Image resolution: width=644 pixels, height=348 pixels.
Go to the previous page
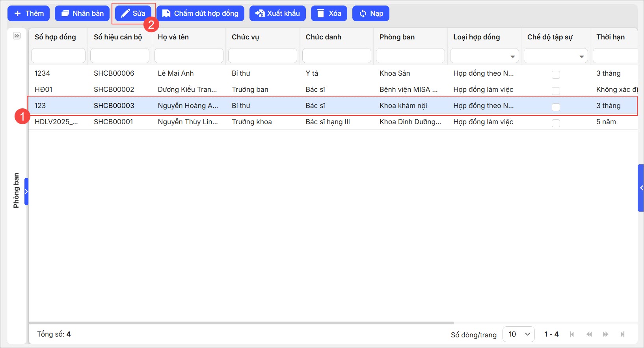coord(589,334)
